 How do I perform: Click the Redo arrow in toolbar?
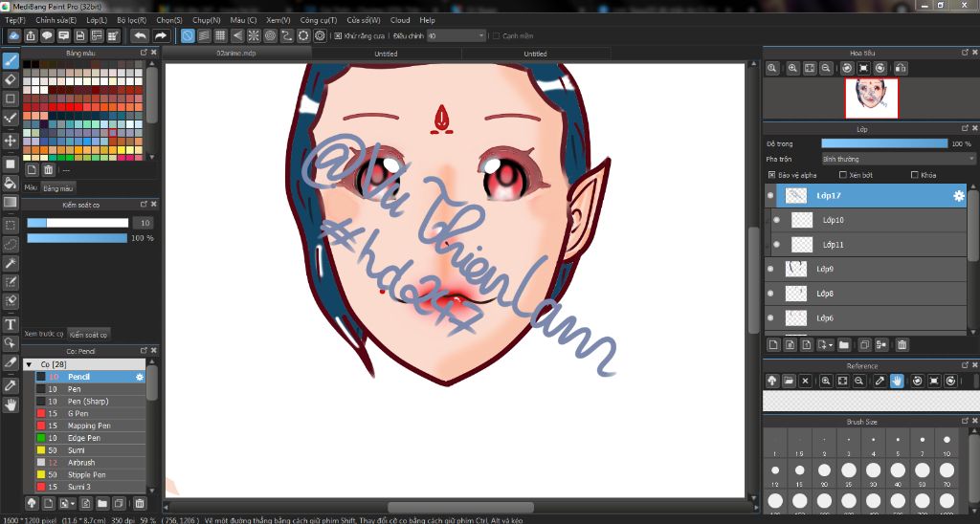pyautogui.click(x=161, y=35)
